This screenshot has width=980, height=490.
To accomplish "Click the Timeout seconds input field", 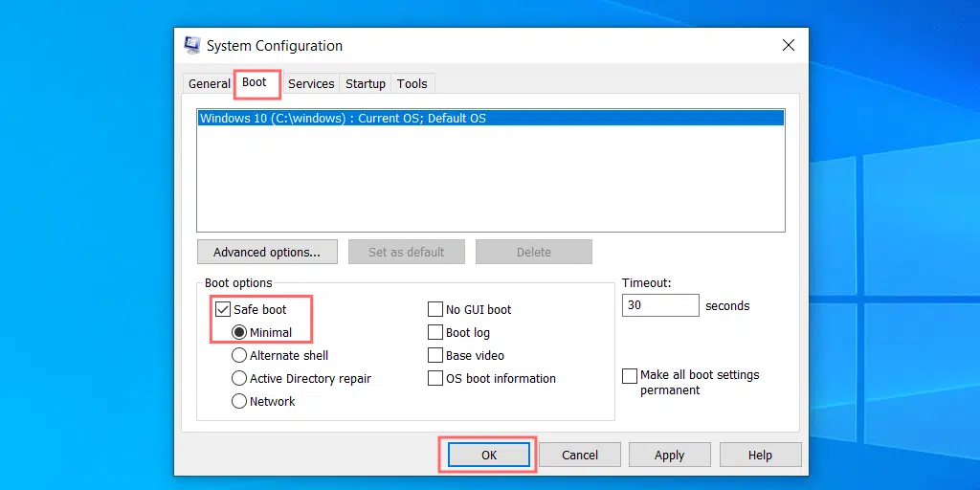I will point(660,305).
